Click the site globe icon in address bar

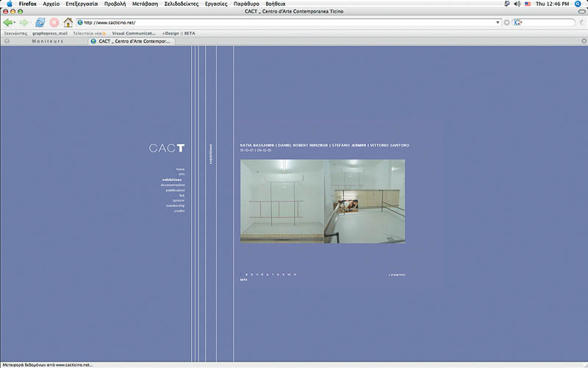(80, 23)
